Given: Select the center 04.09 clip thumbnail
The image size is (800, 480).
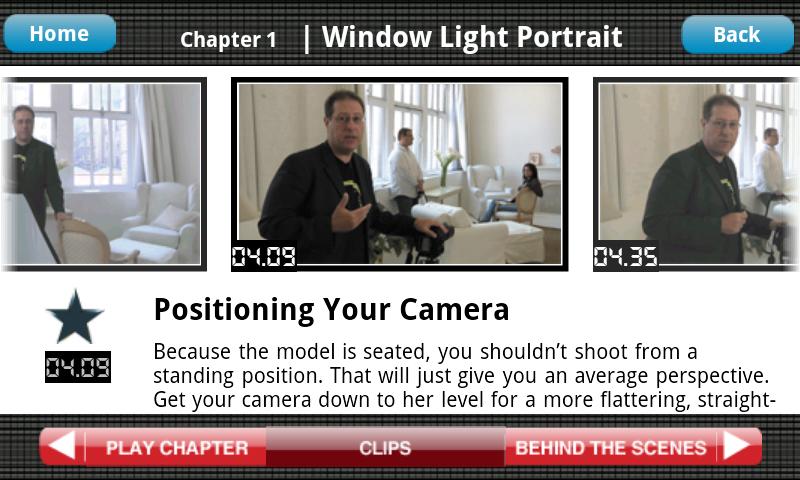Looking at the screenshot, I should (x=399, y=174).
